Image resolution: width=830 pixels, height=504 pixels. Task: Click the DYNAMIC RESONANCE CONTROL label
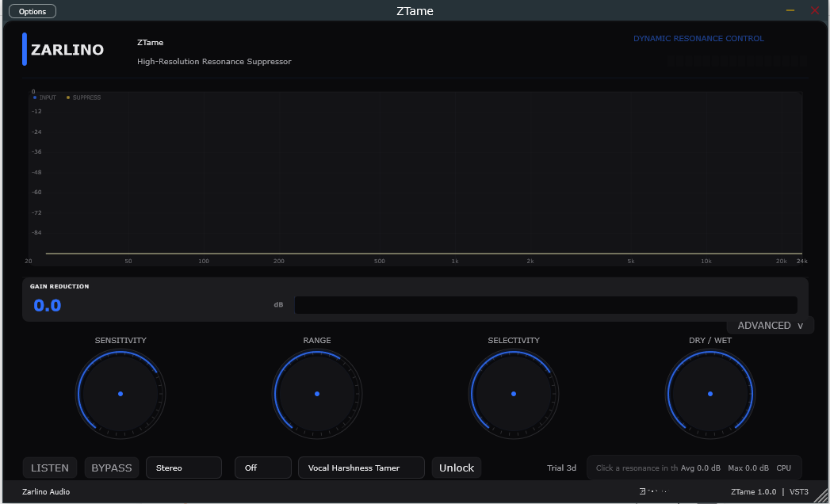(x=698, y=39)
